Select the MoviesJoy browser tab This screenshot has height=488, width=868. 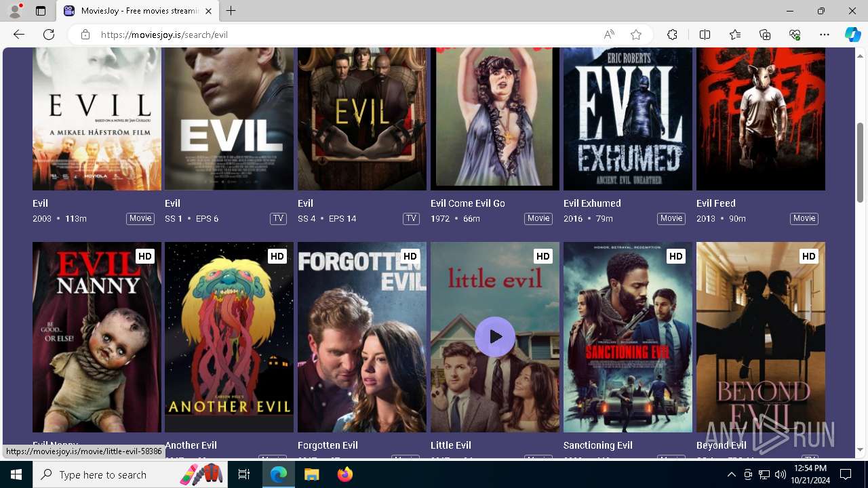pyautogui.click(x=138, y=11)
